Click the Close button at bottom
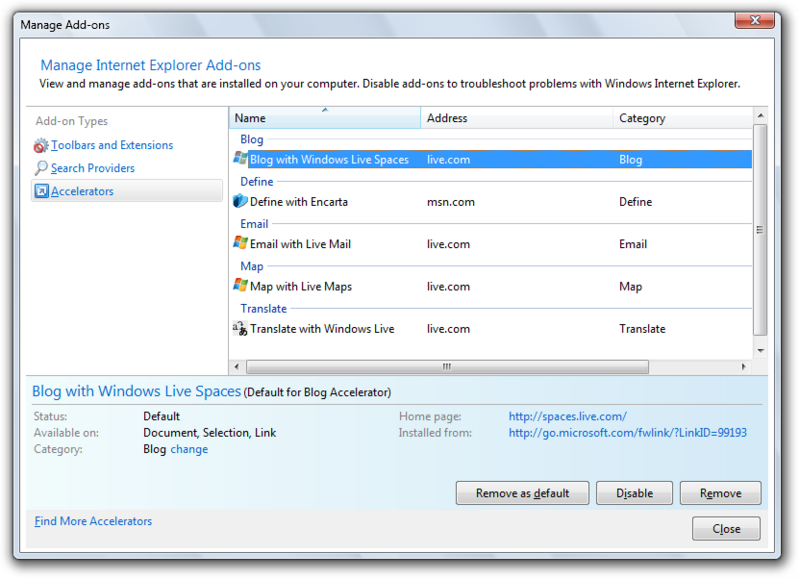The height and width of the screenshot is (579, 800). [726, 528]
